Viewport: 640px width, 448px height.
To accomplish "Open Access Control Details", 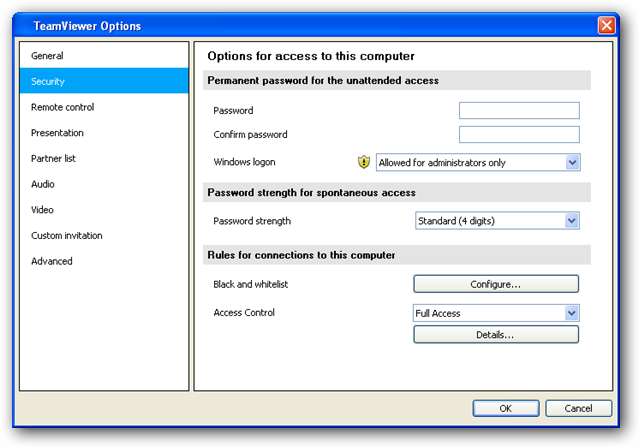I will [x=496, y=335].
